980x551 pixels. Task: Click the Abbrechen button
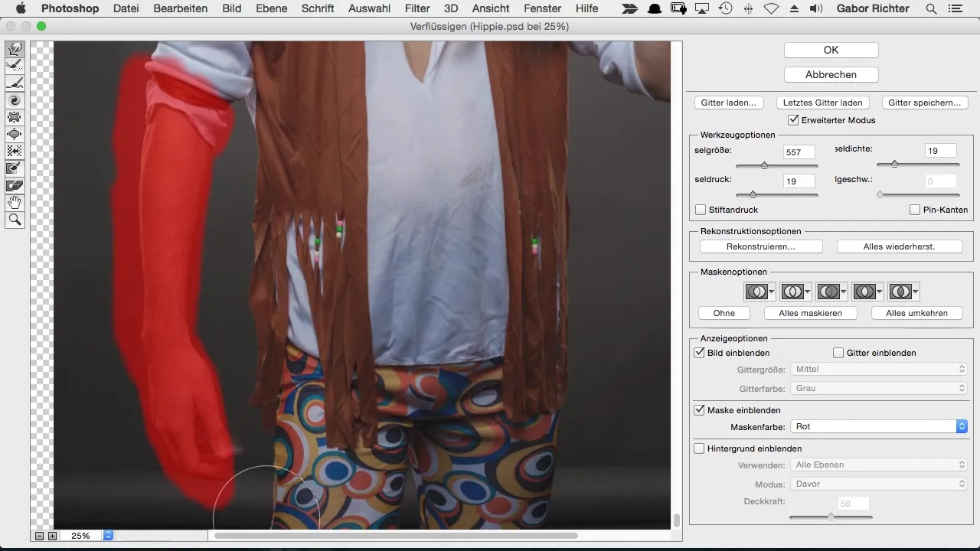pos(831,74)
